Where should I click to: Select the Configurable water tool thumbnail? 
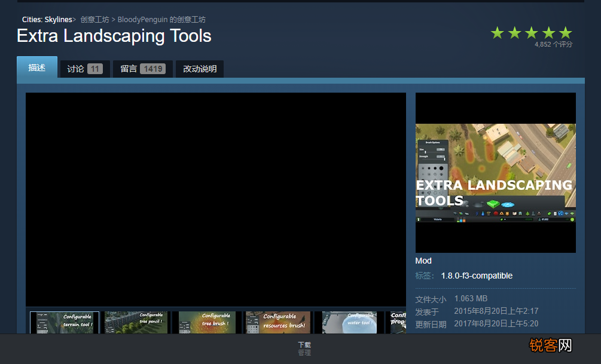point(349,323)
